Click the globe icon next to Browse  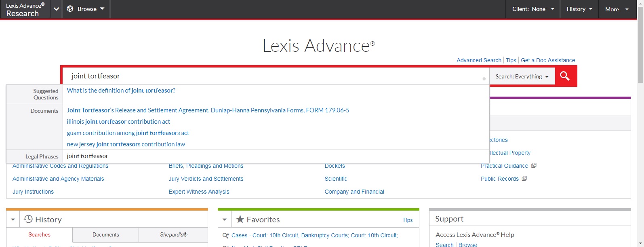[70, 9]
